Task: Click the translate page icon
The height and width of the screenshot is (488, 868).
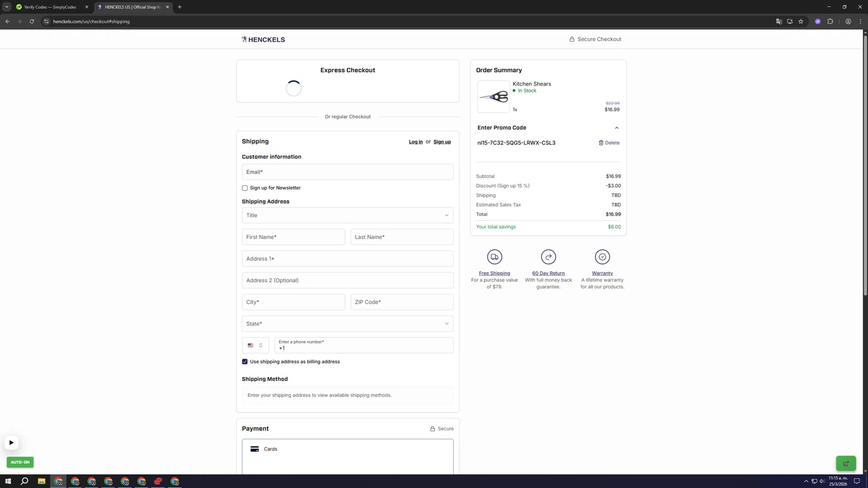Action: click(x=779, y=21)
